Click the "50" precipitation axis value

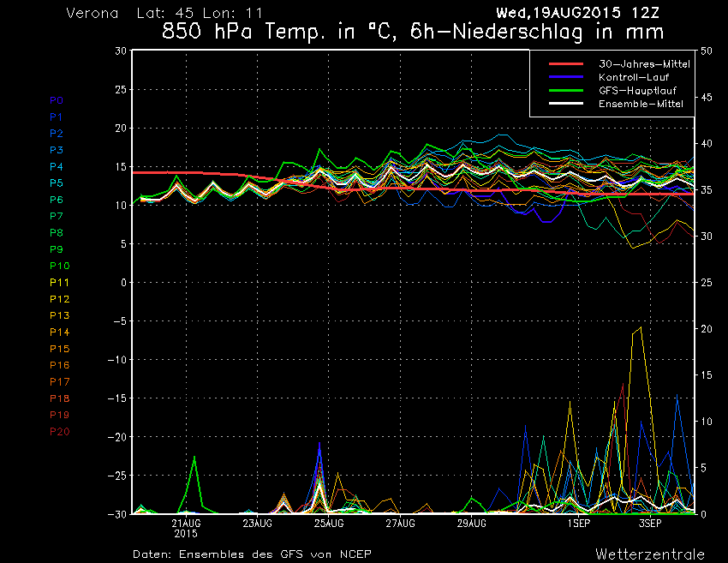pos(707,51)
